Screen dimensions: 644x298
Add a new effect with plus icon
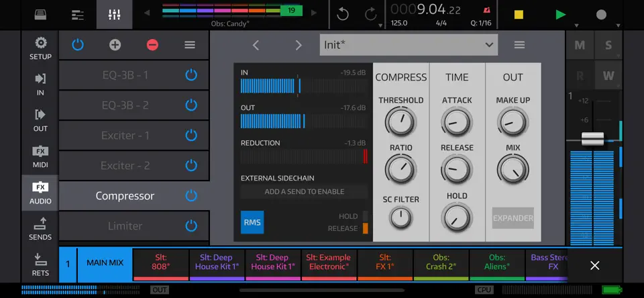[x=115, y=45]
